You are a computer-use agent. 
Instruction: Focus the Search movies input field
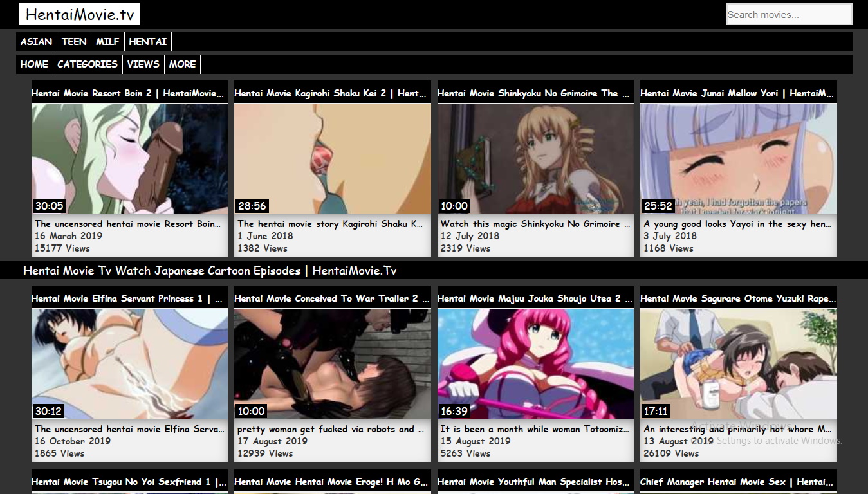789,14
